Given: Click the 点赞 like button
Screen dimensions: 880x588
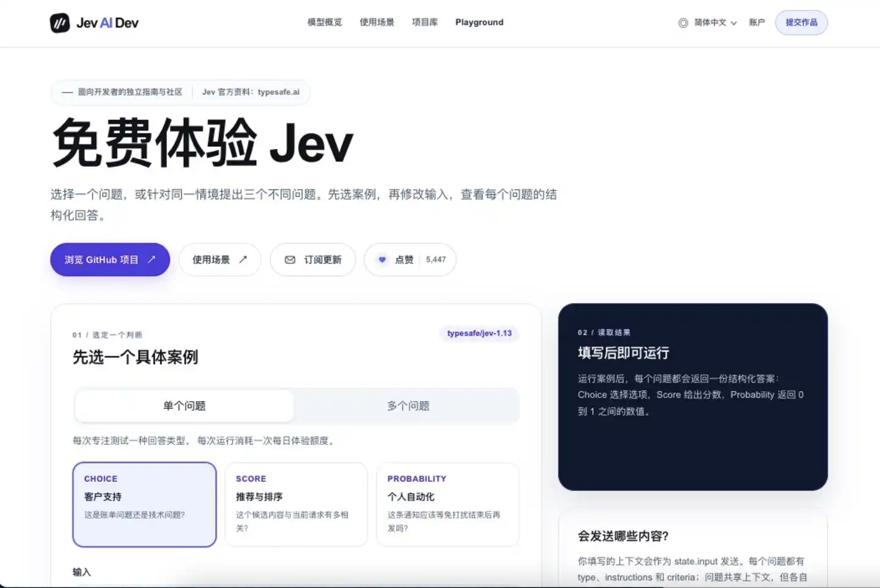Looking at the screenshot, I should 410,260.
